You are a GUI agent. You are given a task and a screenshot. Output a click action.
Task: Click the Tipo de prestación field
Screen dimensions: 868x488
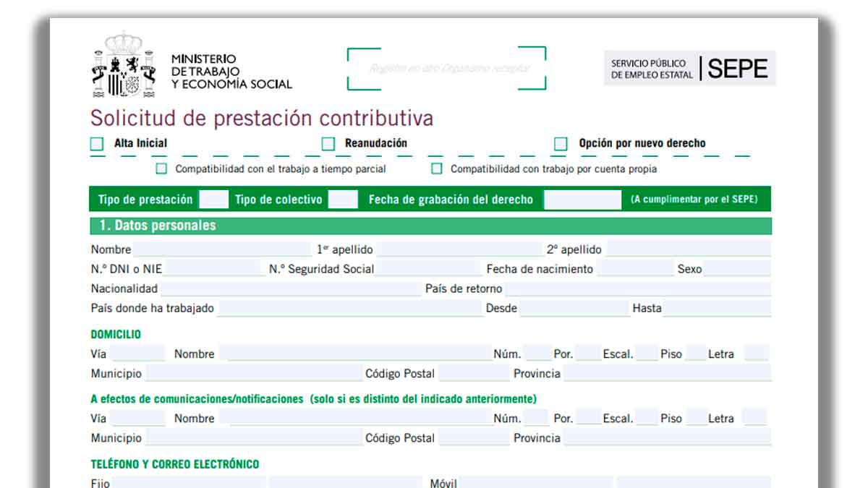213,200
